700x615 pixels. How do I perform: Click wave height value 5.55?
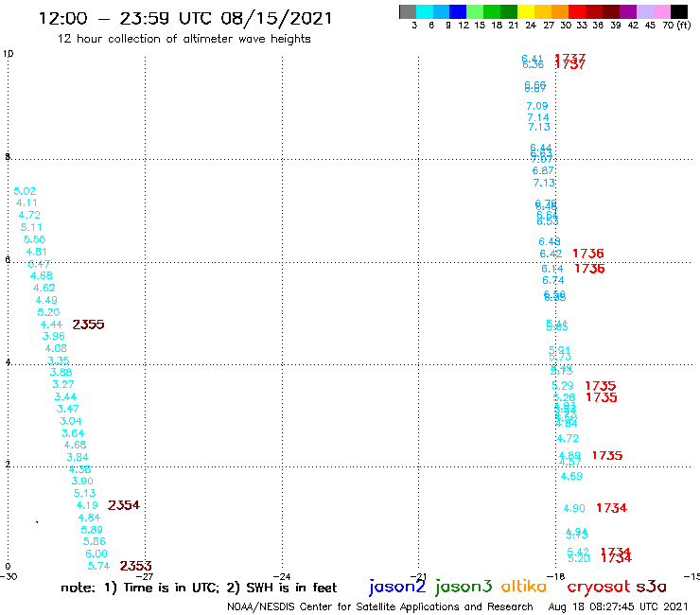coord(34,239)
